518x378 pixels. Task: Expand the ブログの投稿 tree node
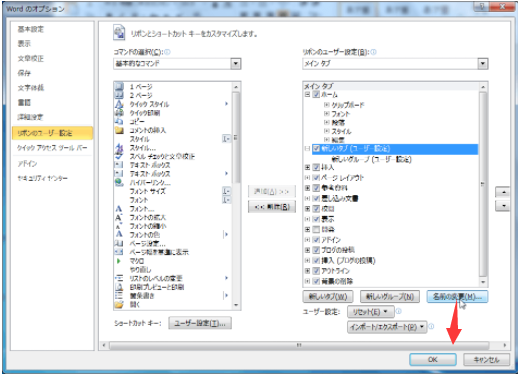pyautogui.click(x=307, y=250)
